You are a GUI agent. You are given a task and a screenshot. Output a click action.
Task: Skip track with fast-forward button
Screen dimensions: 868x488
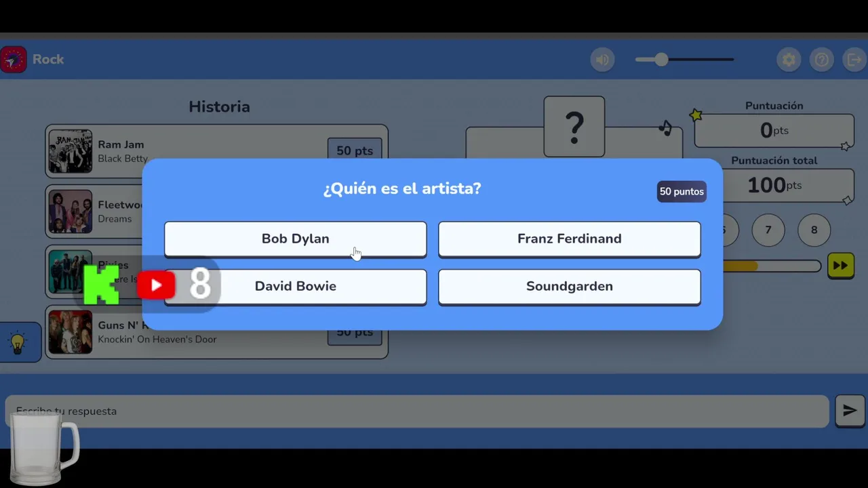(840, 266)
